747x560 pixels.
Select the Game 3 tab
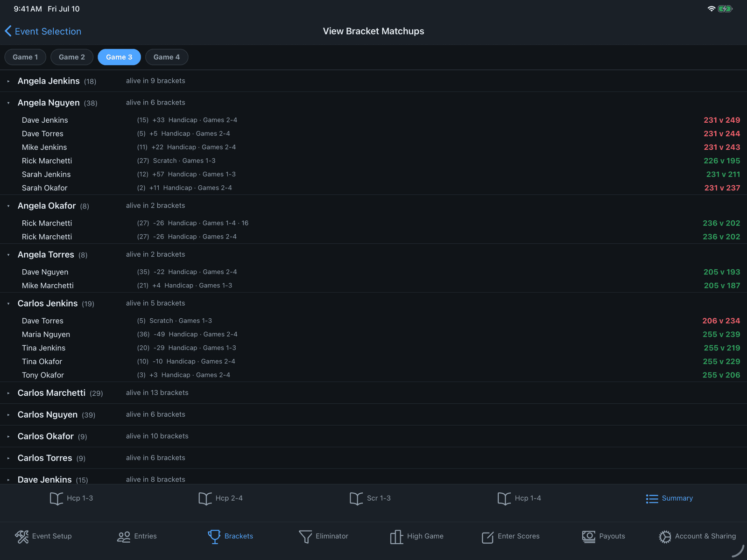coord(119,57)
